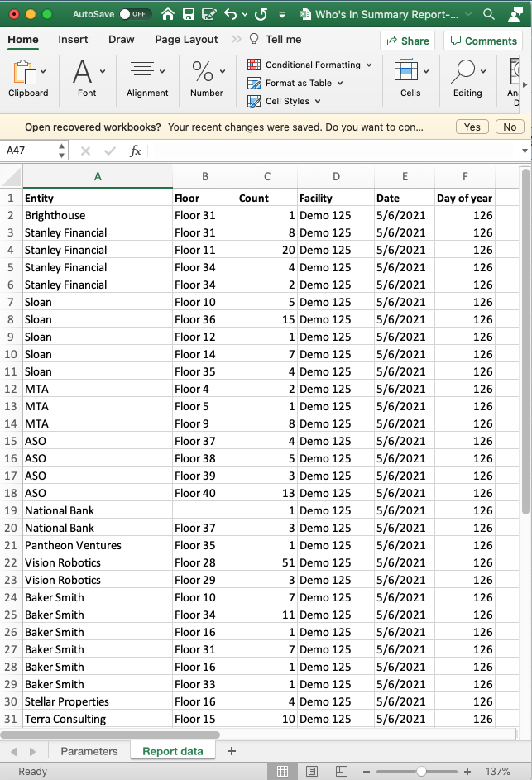Click the cancel entry X in formula bar

(x=85, y=151)
